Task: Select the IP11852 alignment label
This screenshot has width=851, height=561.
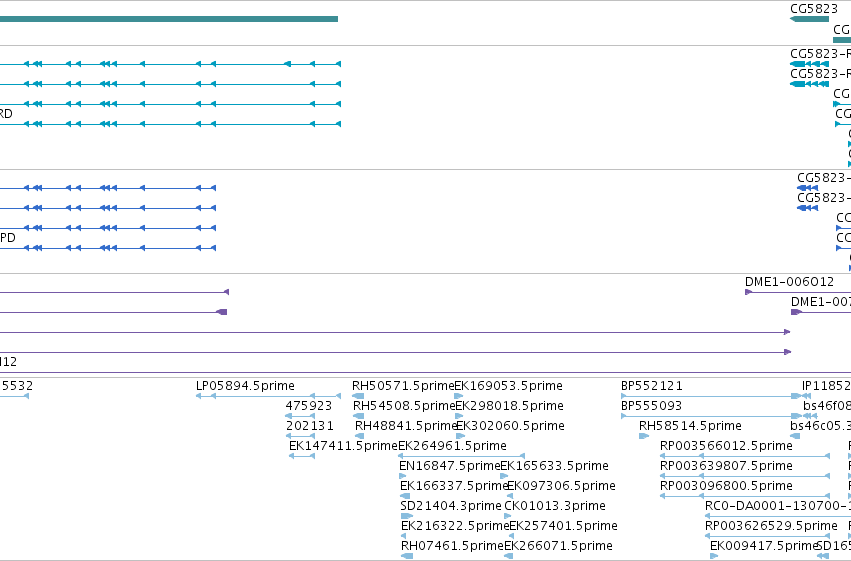Action: (x=826, y=386)
